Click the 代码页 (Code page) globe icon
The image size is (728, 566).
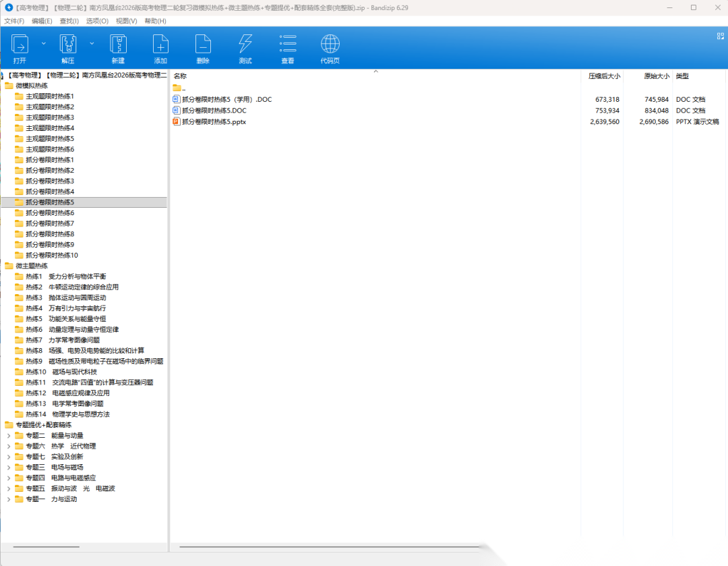[330, 45]
